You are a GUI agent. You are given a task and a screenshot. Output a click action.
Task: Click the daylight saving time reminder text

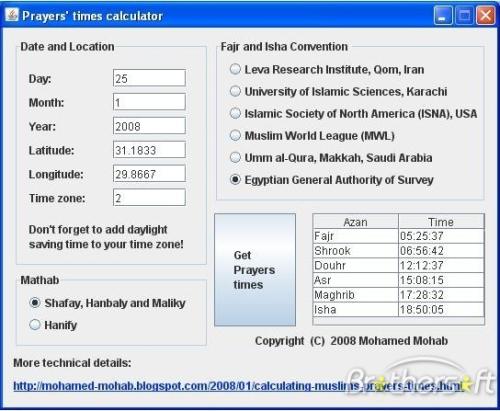click(106, 237)
